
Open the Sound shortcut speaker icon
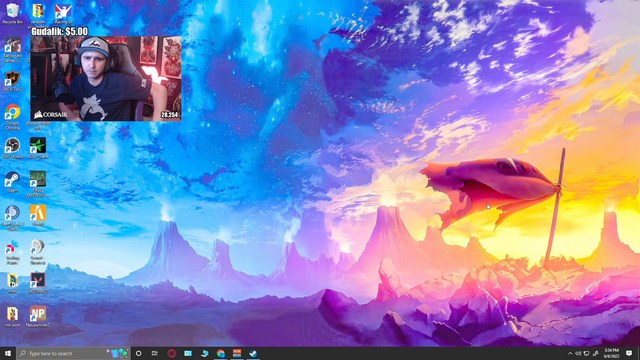38,250
